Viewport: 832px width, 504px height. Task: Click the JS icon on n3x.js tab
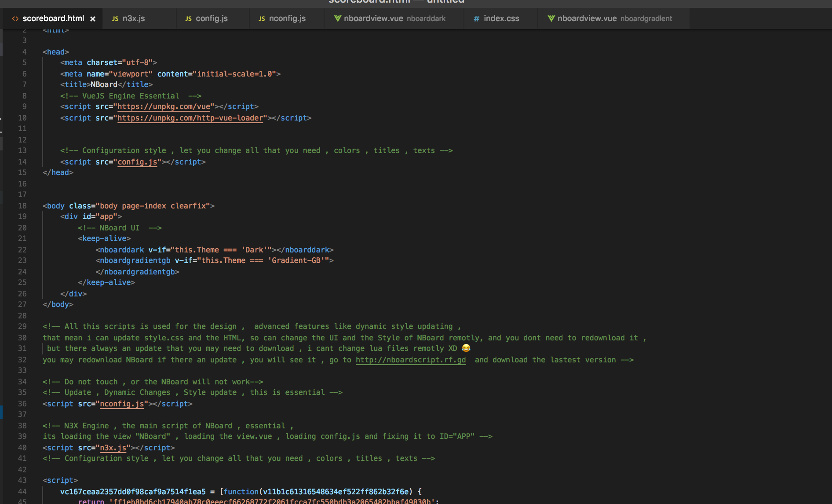[x=115, y=19]
